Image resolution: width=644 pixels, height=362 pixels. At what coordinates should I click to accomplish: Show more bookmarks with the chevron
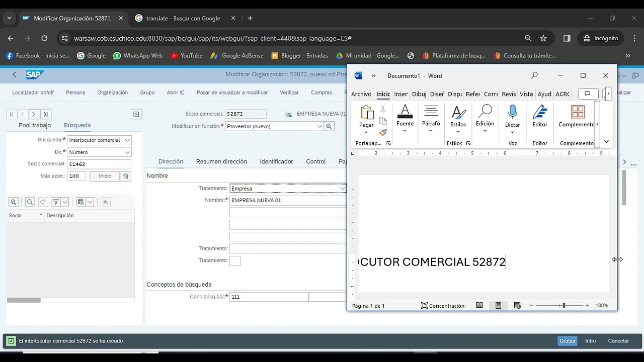point(628,56)
